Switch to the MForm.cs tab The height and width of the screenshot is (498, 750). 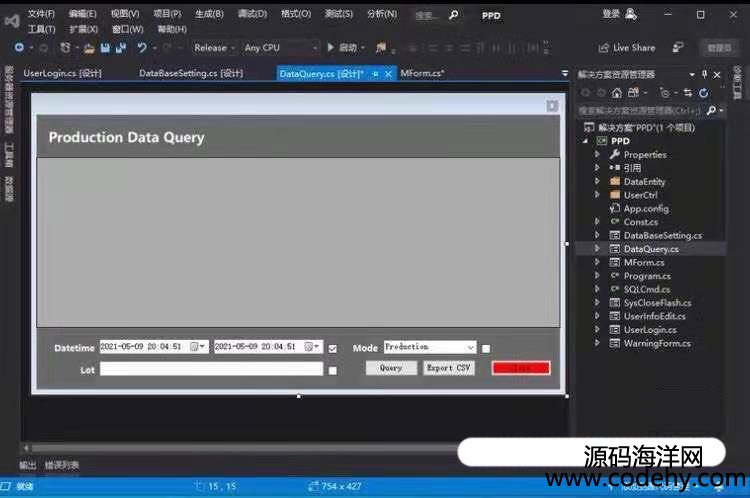421,73
